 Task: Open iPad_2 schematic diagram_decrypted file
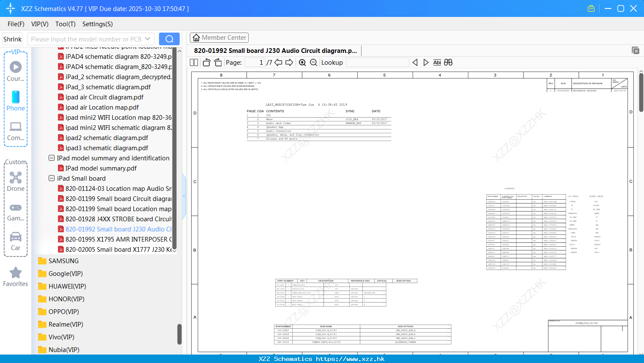115,77
